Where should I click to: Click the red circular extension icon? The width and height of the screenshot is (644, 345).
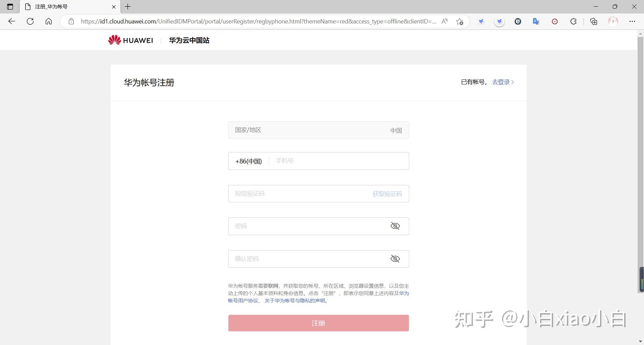(x=555, y=21)
